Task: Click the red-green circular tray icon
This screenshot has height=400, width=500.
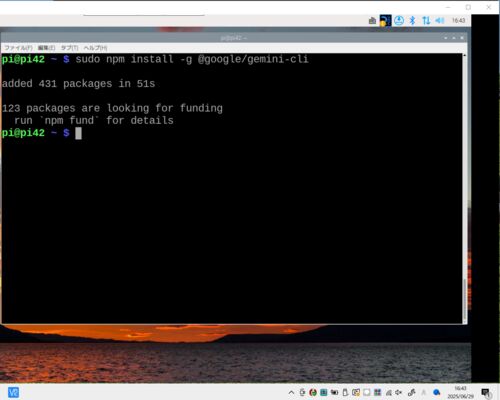Action: pyautogui.click(x=313, y=393)
